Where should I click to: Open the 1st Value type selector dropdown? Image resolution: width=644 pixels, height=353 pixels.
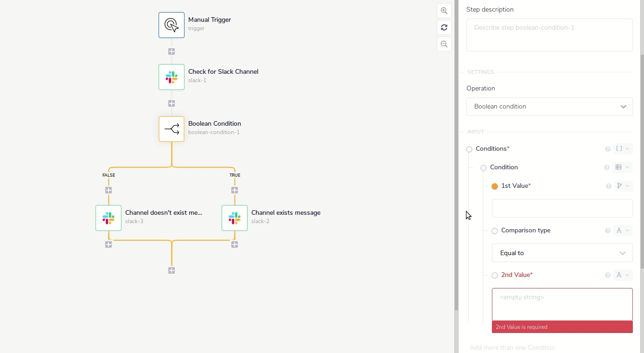623,186
